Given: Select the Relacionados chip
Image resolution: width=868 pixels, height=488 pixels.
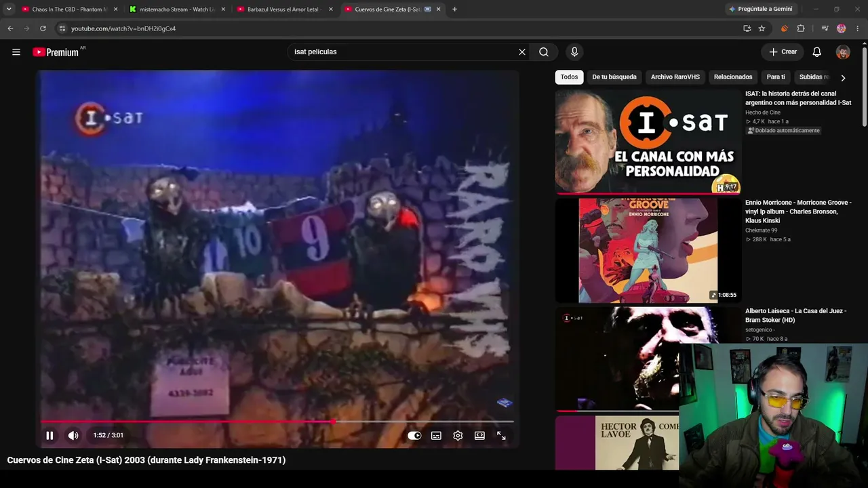Looking at the screenshot, I should (x=733, y=77).
